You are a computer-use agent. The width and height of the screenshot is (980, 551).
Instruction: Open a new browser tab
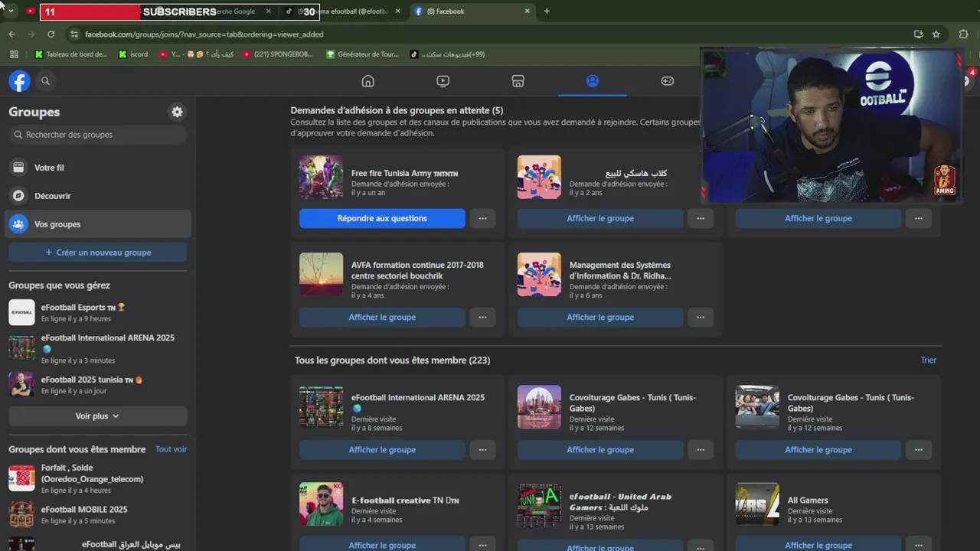click(547, 11)
